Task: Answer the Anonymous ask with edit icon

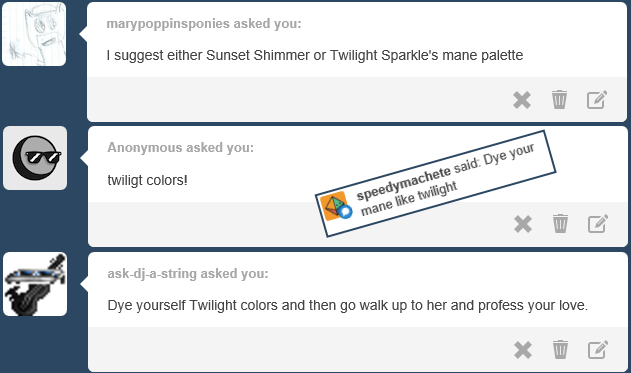Action: pos(598,224)
